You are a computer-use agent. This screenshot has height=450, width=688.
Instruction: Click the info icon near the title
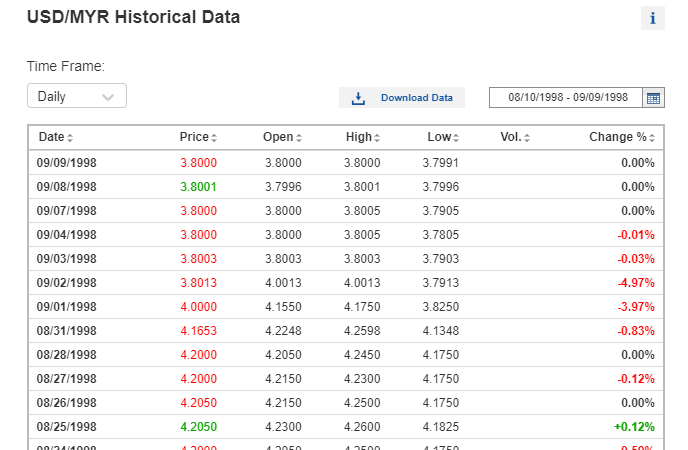tap(653, 18)
